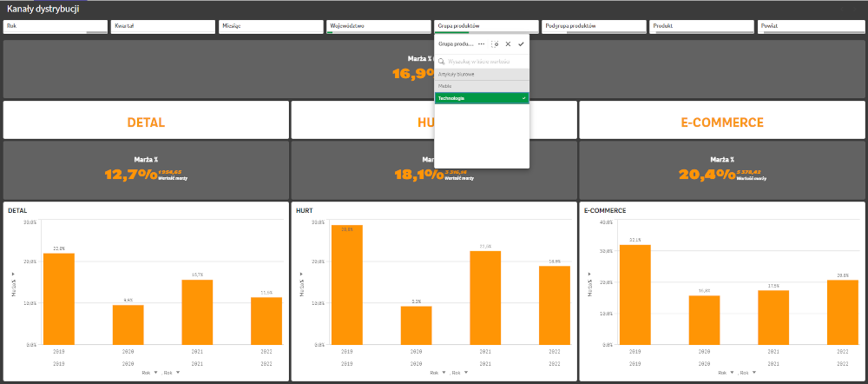
Task: Open the Powiat filter pane
Action: tap(810, 27)
